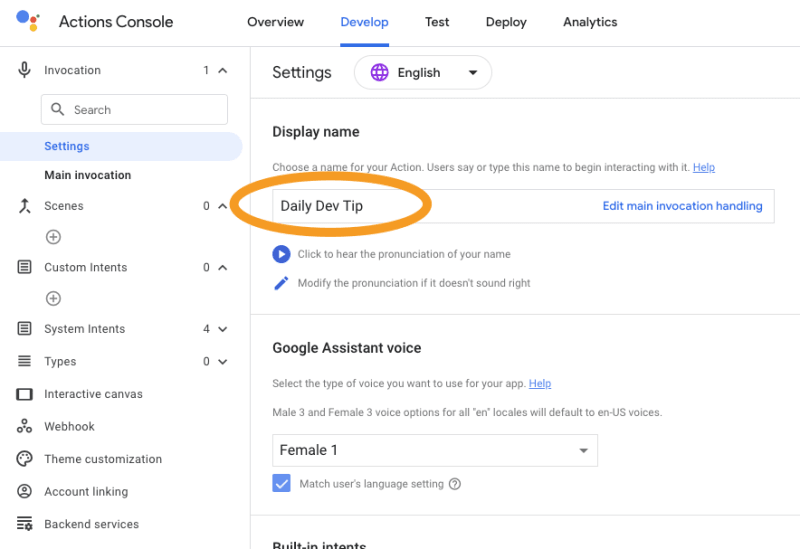Click the Interactive canvas rectangle icon
This screenshot has height=549, width=800.
24,394
